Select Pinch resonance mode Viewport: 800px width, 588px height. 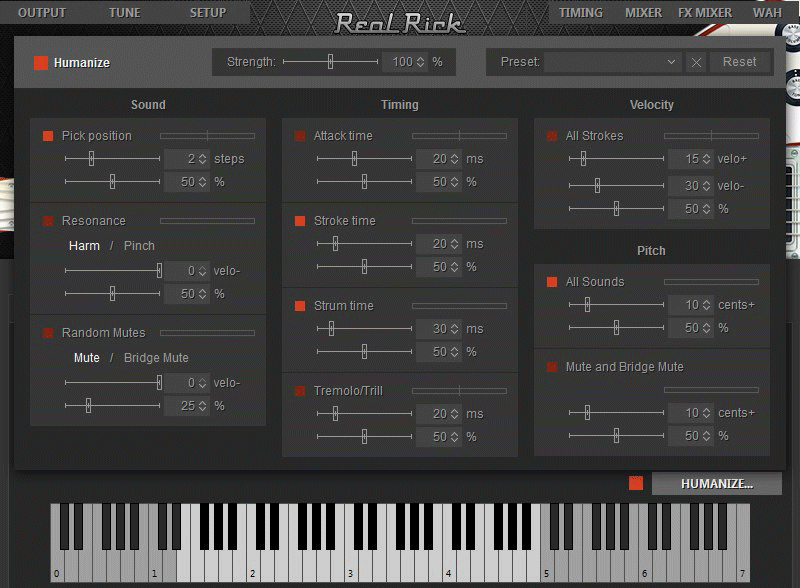point(139,246)
